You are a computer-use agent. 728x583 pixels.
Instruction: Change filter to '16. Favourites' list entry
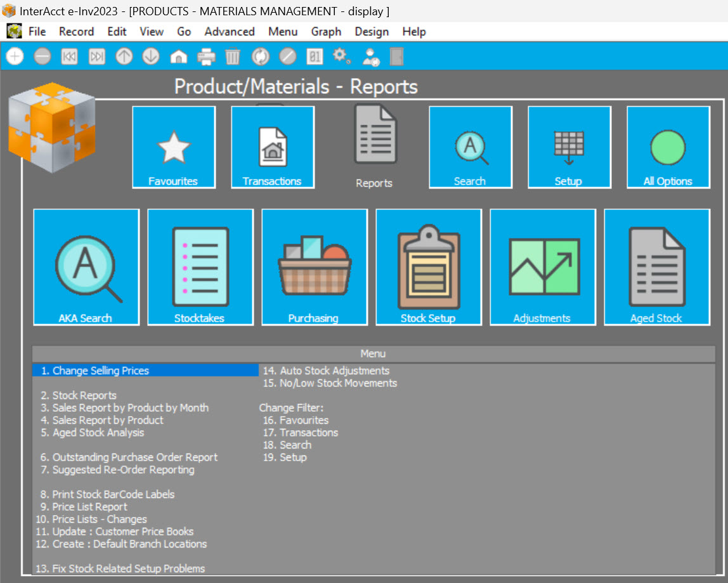pyautogui.click(x=296, y=420)
